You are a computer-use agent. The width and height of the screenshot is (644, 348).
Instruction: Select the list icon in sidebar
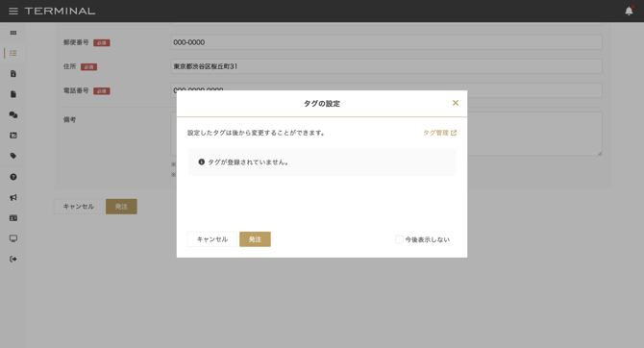[13, 53]
